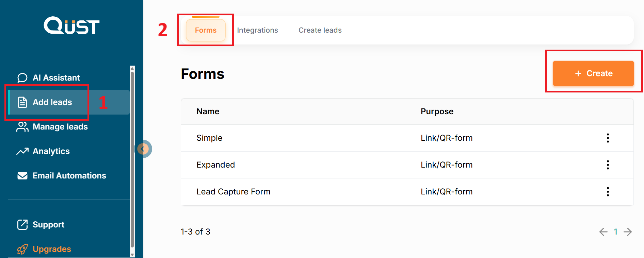This screenshot has height=258, width=644.
Task: Open the three-dot menu for Expanded form
Action: tap(608, 165)
